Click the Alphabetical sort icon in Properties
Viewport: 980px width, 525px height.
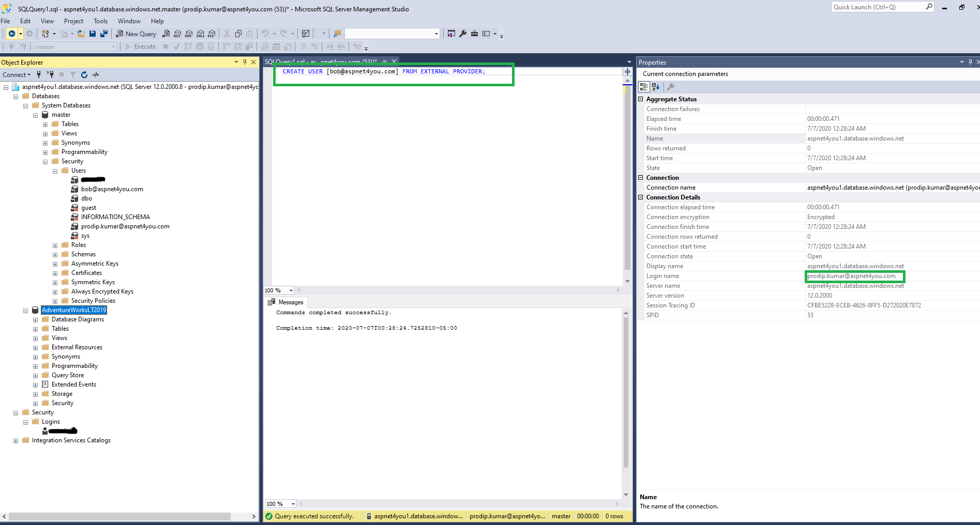[x=656, y=87]
